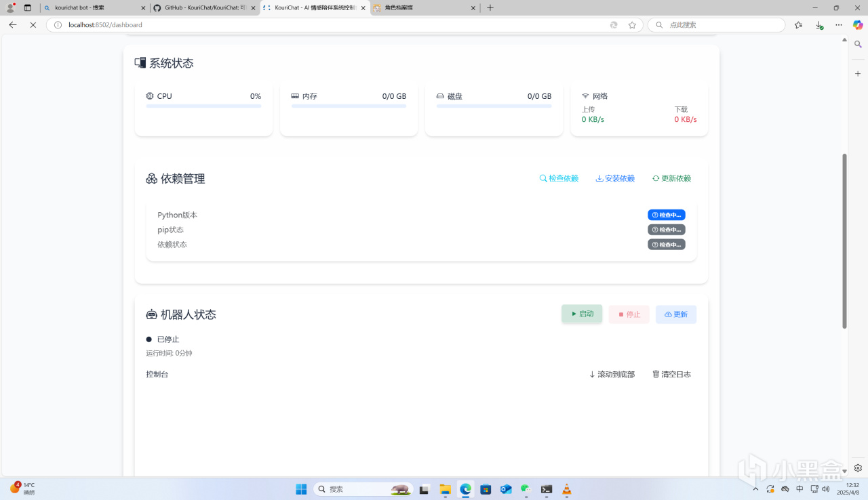Switch to the GitHub KouriChat tab
868x500 pixels.
click(204, 7)
